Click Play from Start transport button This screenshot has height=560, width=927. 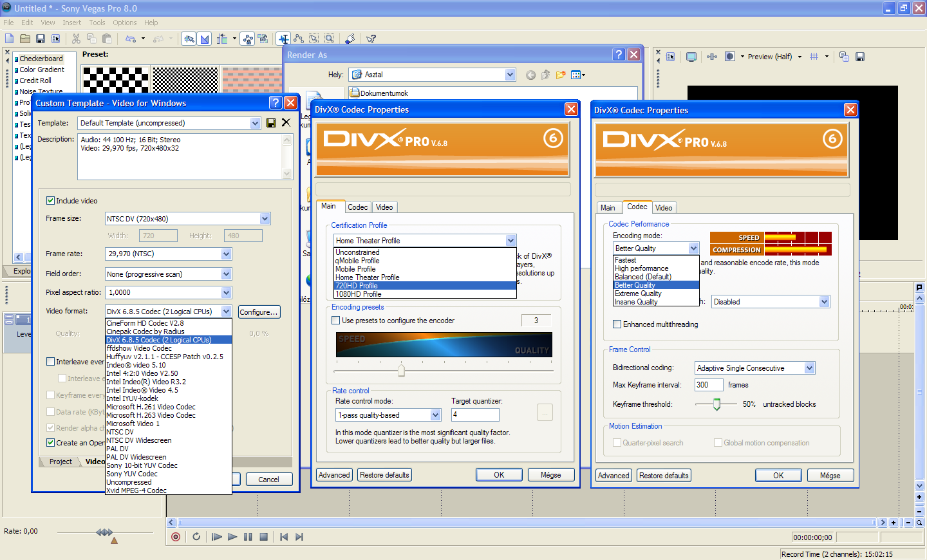coord(217,537)
